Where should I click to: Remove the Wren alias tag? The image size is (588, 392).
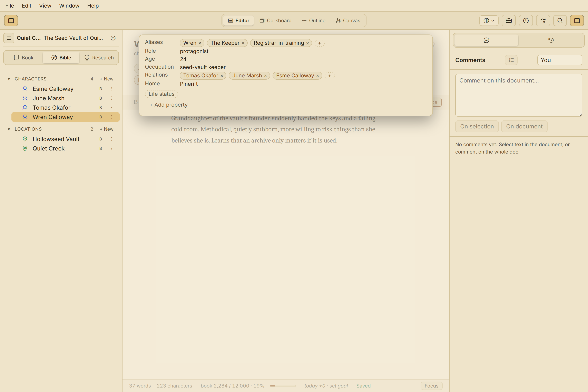click(x=200, y=43)
